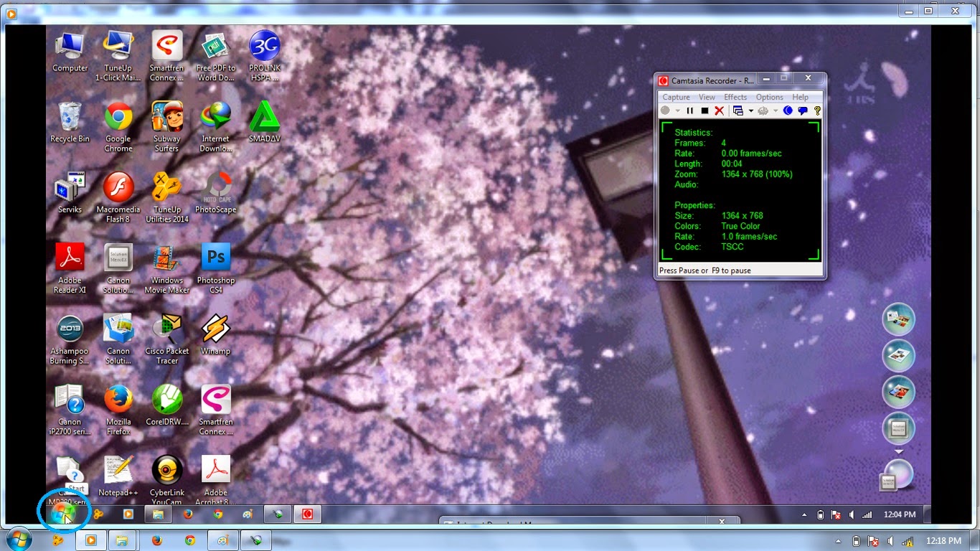Image resolution: width=980 pixels, height=551 pixels.
Task: Delete the recording with the red X icon
Action: coord(719,110)
